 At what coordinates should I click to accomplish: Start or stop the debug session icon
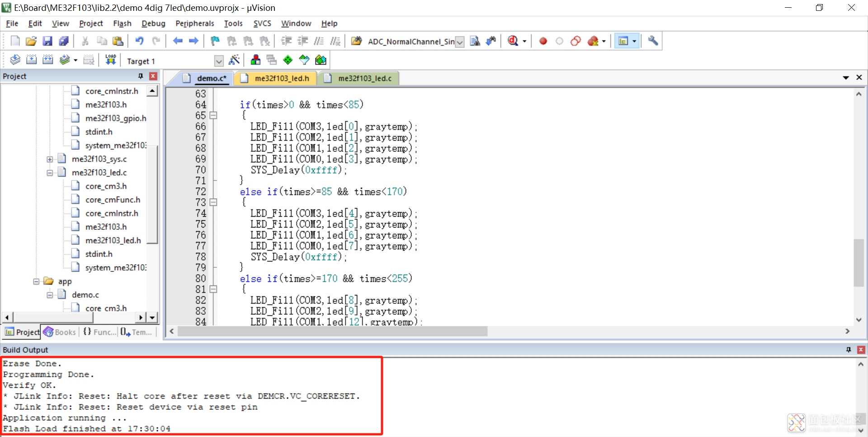click(513, 41)
